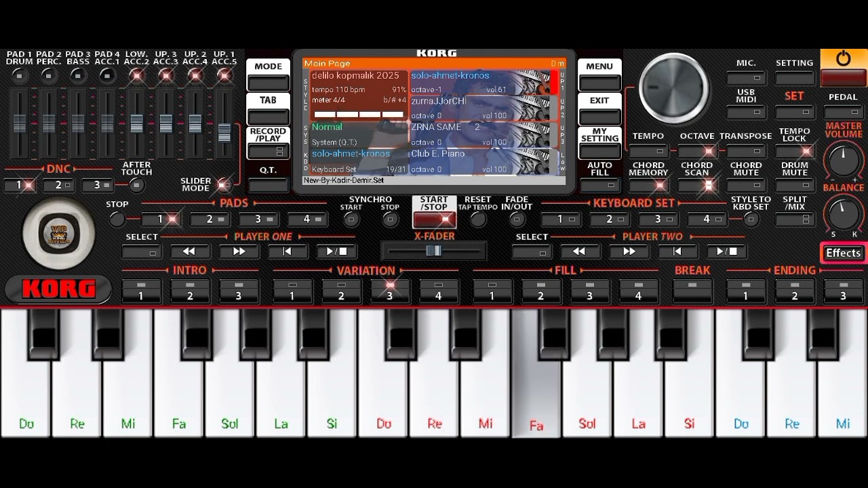Toggle the UP. 3 ACC.3 track LED

[165, 76]
